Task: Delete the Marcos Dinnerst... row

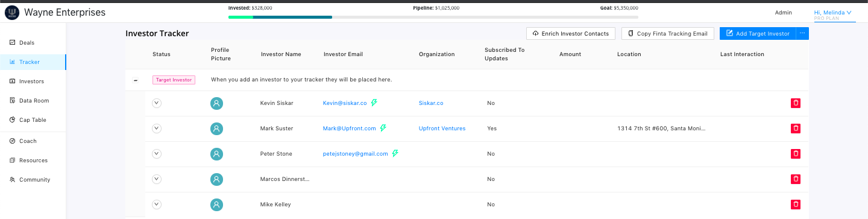Action: (796, 179)
